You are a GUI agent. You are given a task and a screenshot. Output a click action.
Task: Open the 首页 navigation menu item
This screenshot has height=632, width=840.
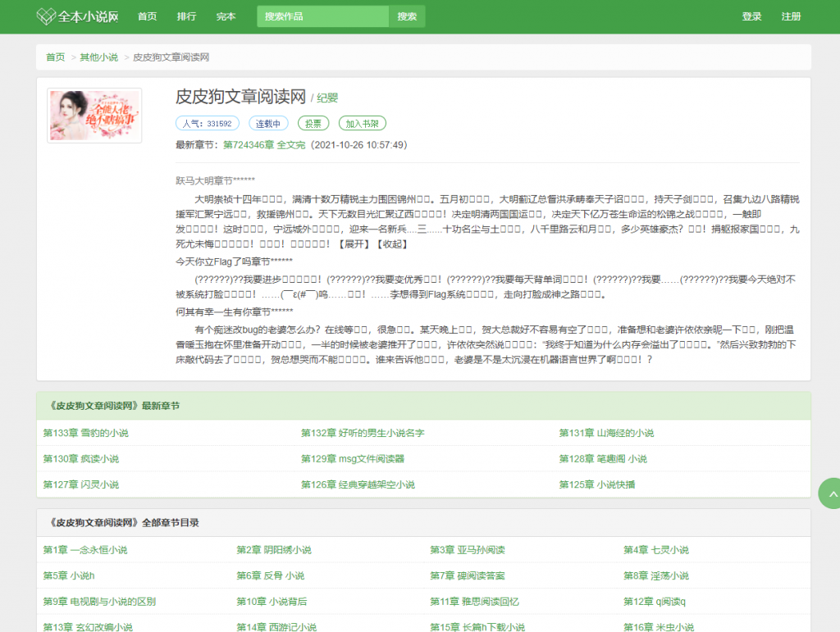pos(147,16)
